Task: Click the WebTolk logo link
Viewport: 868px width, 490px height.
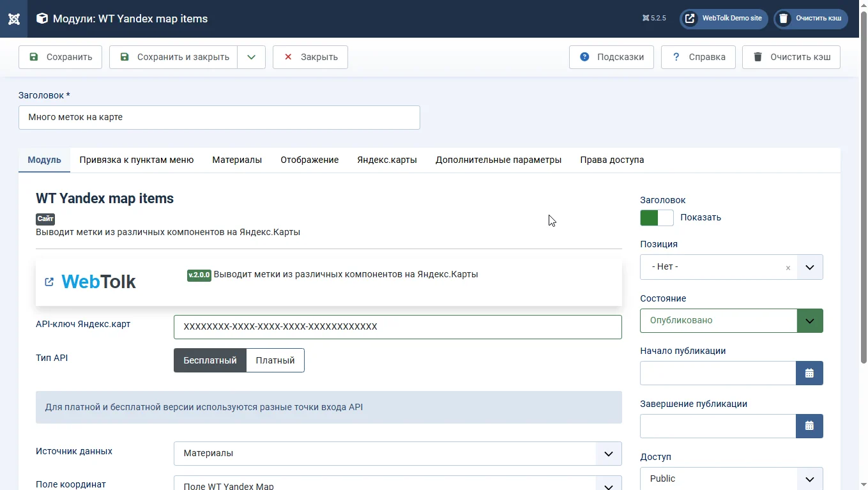Action: [x=98, y=282]
